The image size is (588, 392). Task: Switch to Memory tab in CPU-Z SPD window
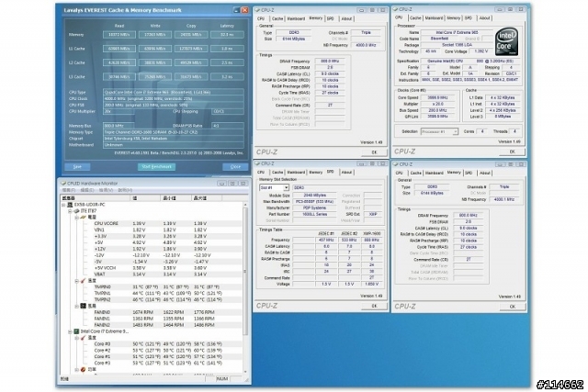point(316,173)
